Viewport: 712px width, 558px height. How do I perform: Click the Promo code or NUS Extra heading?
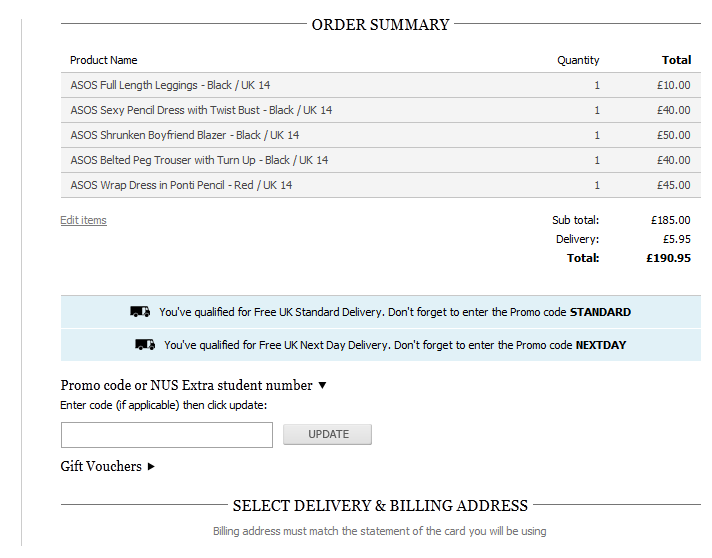point(187,385)
